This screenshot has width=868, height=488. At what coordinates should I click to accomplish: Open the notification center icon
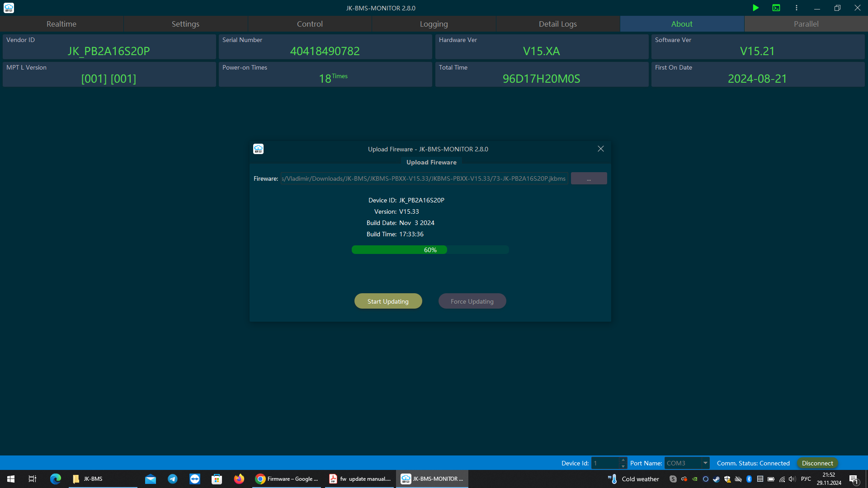click(x=854, y=479)
